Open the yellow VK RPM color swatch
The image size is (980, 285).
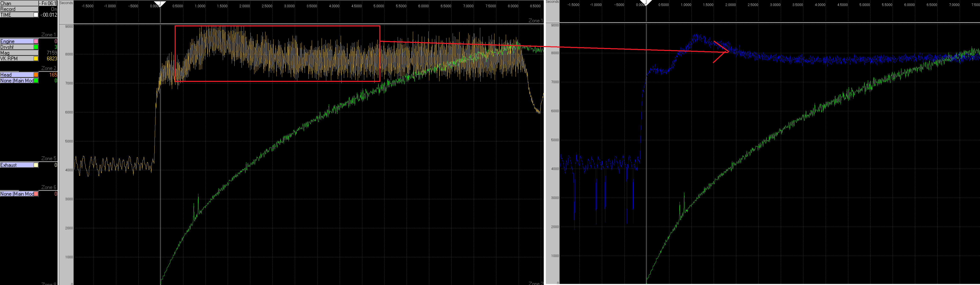[36, 59]
